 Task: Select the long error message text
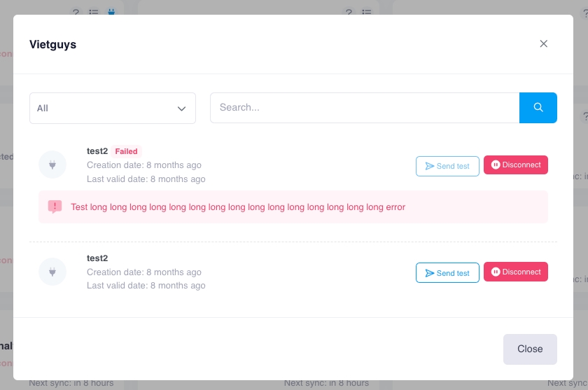238,207
